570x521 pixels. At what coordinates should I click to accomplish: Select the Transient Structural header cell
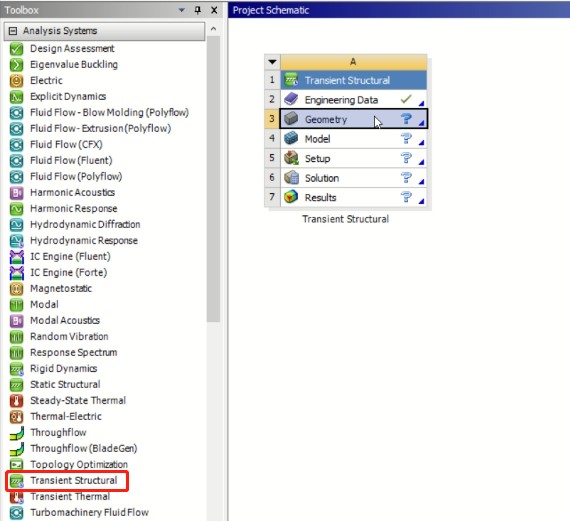[x=353, y=80]
